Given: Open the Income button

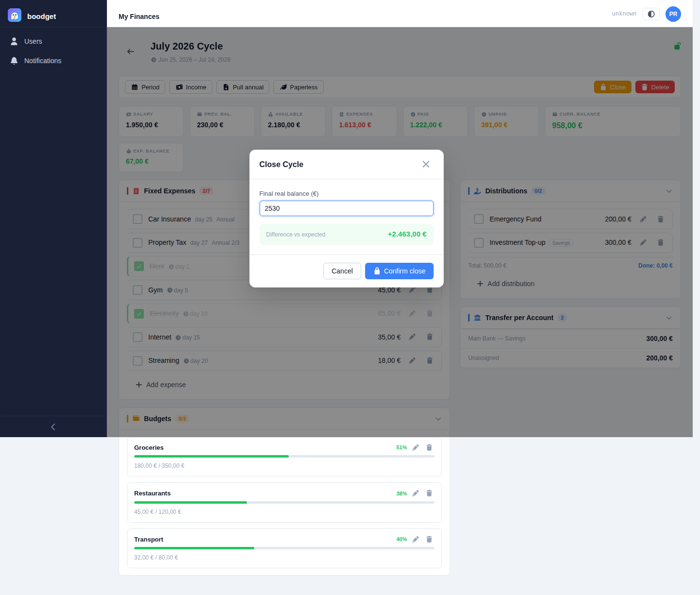Looking at the screenshot, I should [x=191, y=87].
